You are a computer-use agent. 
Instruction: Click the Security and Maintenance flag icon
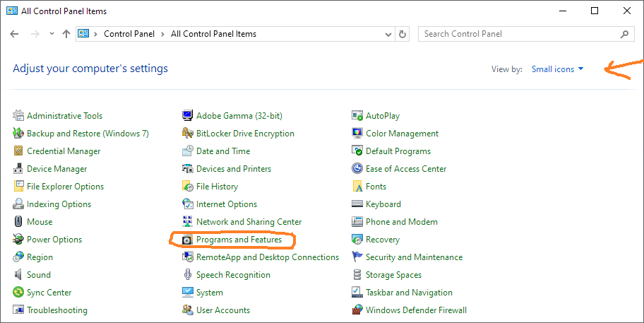357,257
